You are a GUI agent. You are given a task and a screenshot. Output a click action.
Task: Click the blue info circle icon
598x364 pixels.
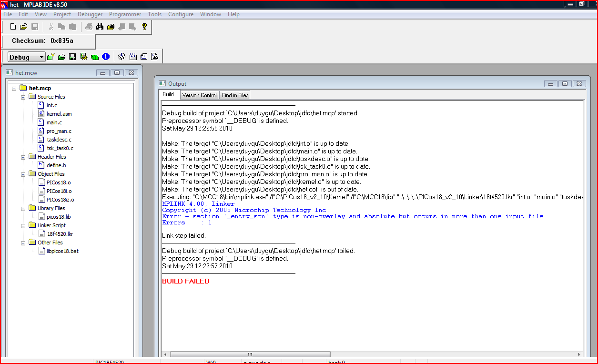pos(106,57)
